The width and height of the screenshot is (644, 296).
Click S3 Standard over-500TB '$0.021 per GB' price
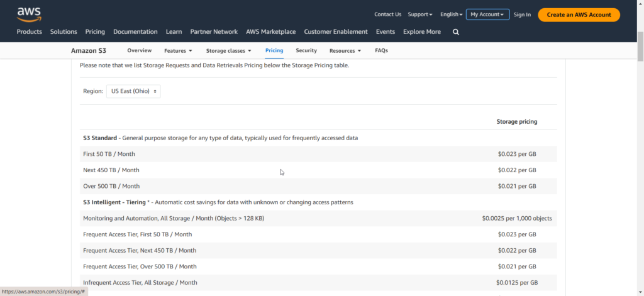pyautogui.click(x=517, y=186)
